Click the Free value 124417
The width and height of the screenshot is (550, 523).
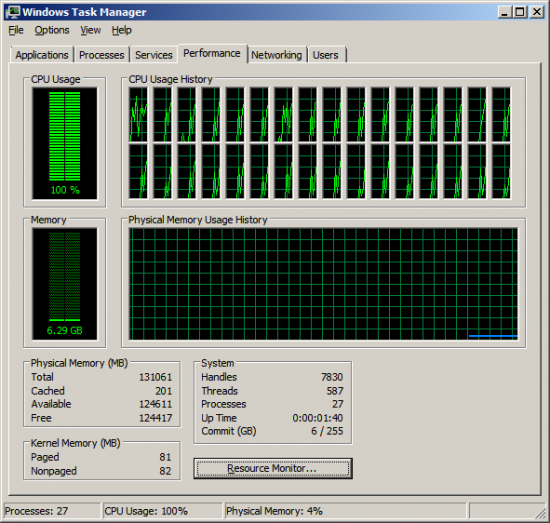point(155,418)
